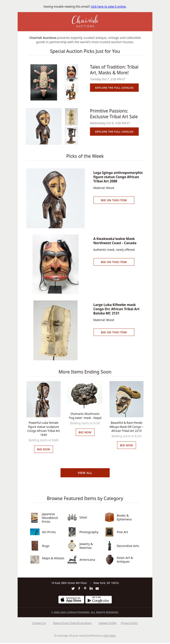Viewport: 170px width, 644px height.
Task: Click the View All button
Action: 85,473
